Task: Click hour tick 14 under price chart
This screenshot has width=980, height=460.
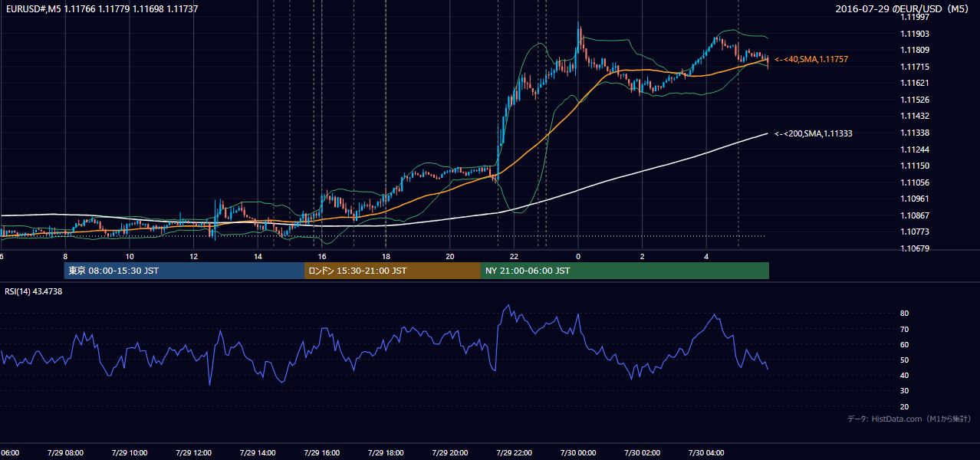Action: pyautogui.click(x=258, y=256)
